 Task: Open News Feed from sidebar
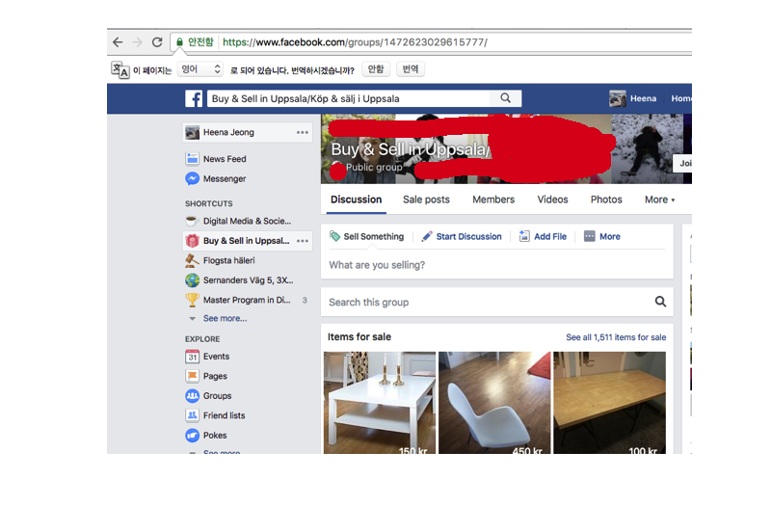tap(225, 159)
